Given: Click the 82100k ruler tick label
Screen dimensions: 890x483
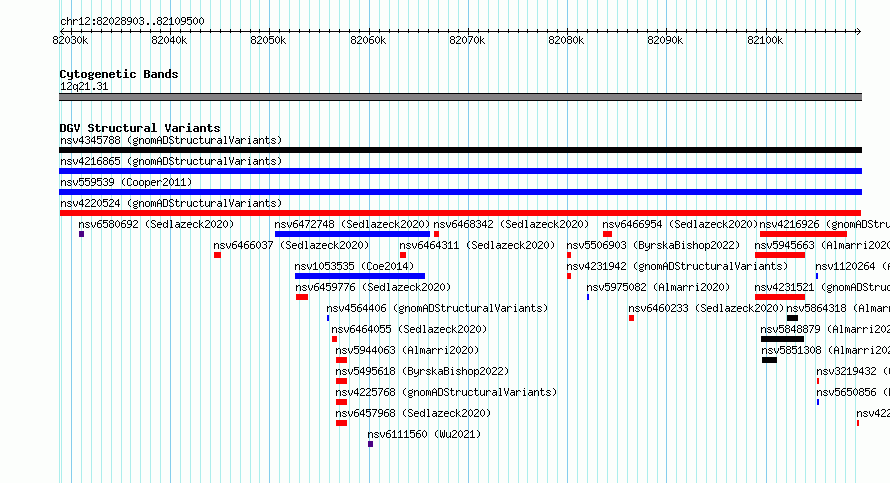Looking at the screenshot, I should tap(765, 40).
